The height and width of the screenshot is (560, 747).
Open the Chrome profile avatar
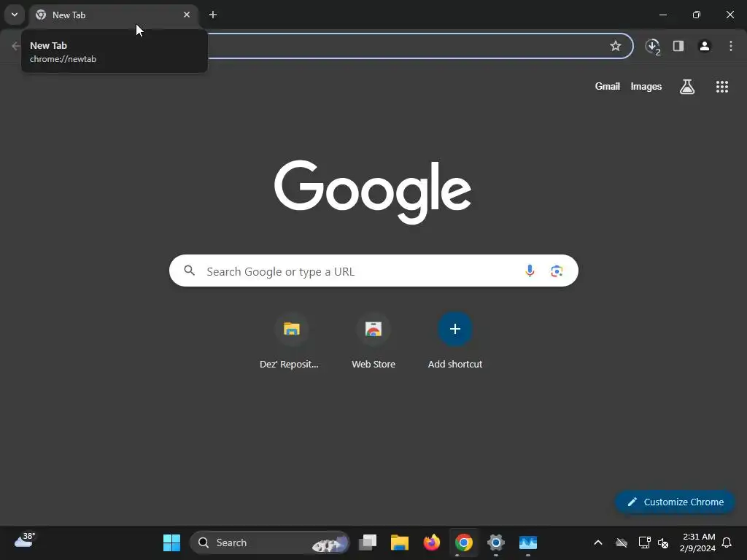pos(705,46)
